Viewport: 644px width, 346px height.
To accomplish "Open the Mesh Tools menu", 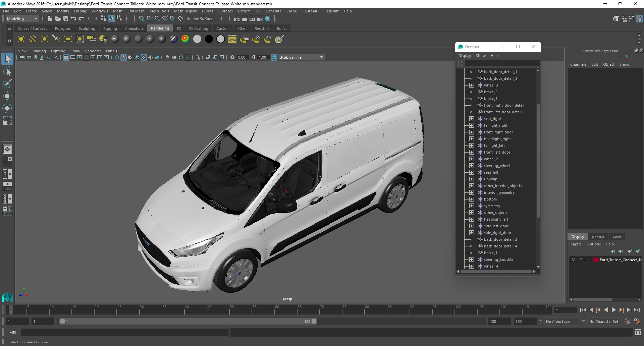I will [159, 11].
